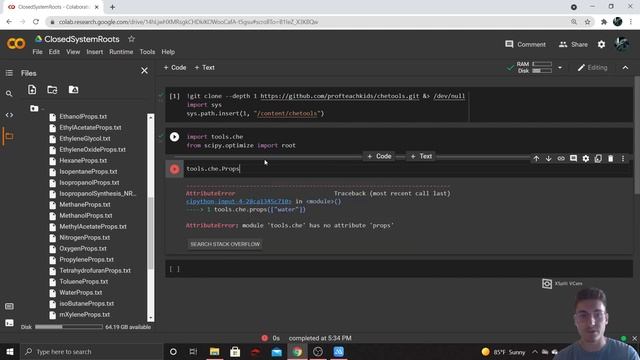This screenshot has width=640, height=360.
Task: Copy link to cell icon
Action: click(561, 158)
